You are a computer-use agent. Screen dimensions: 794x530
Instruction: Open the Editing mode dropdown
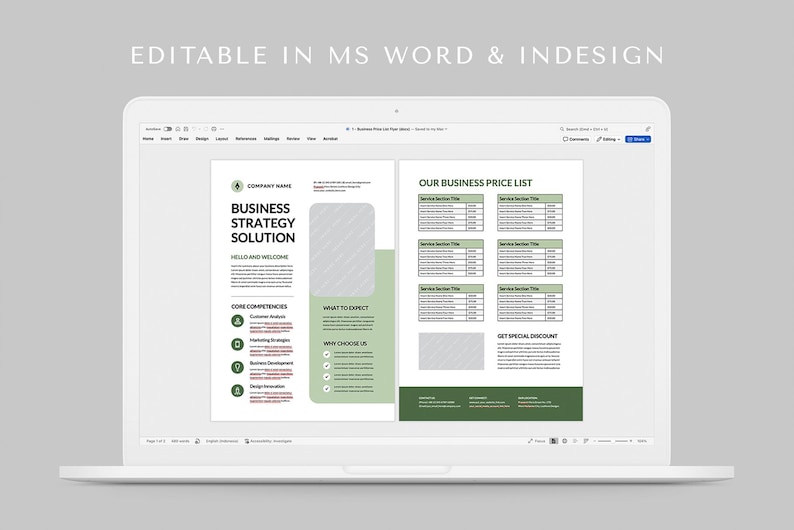(x=608, y=139)
